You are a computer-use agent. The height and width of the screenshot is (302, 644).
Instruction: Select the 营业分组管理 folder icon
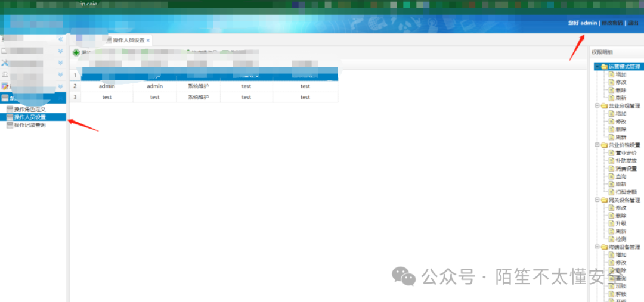[x=604, y=106]
